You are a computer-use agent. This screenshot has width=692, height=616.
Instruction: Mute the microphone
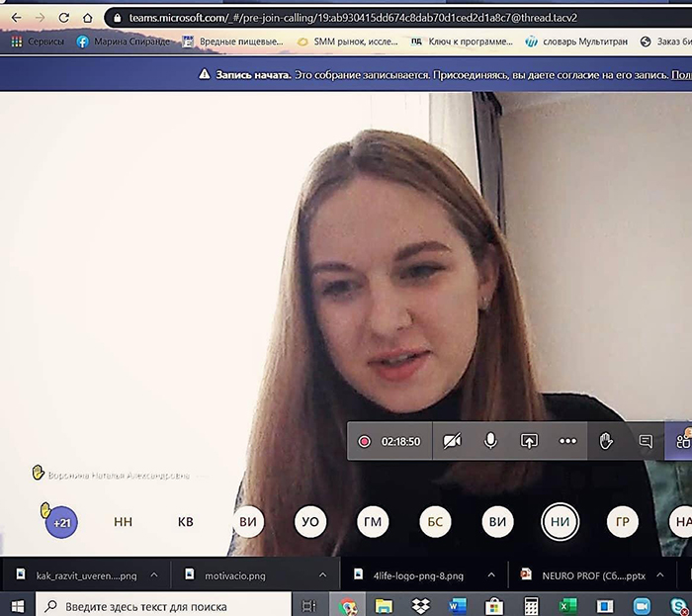490,441
